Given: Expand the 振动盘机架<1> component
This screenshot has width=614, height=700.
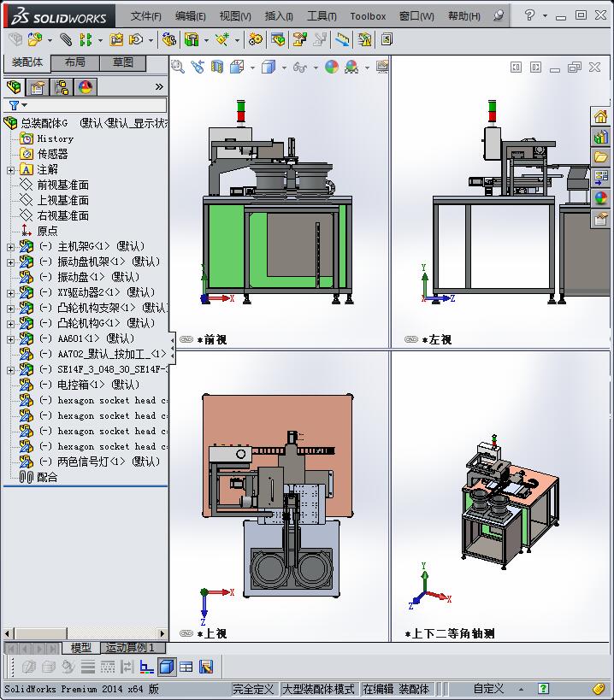Looking at the screenshot, I should [11, 262].
